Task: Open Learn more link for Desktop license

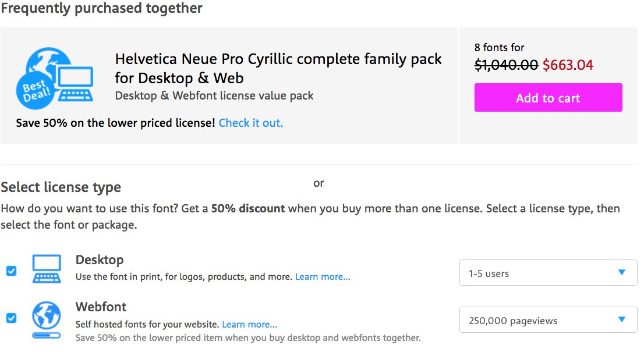Action: [323, 277]
